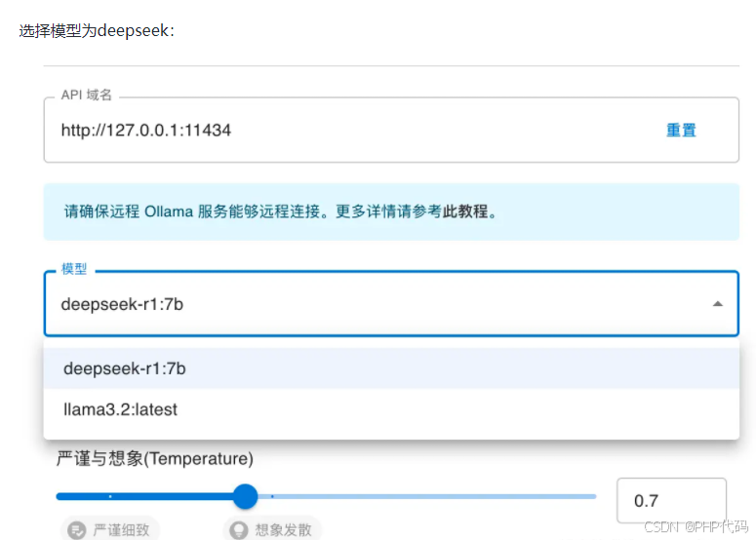Click the 严谨与想象(Temperature) label

pyautogui.click(x=155, y=458)
